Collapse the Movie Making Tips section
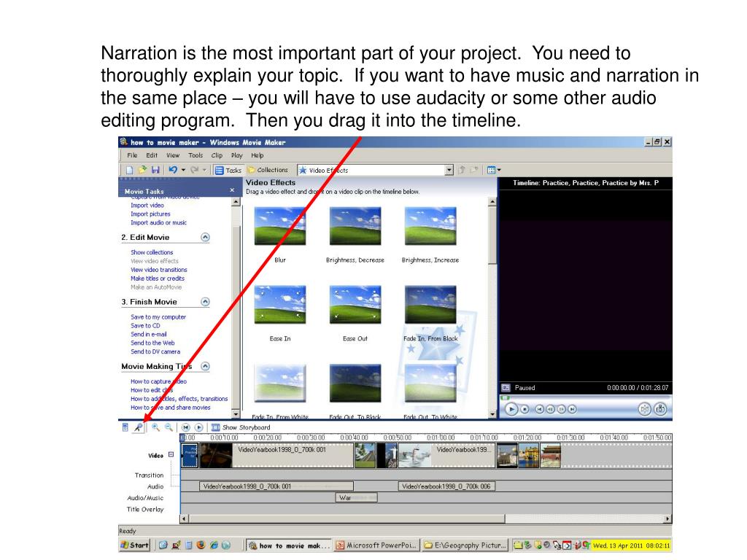The height and width of the screenshot is (560, 747). click(x=205, y=366)
